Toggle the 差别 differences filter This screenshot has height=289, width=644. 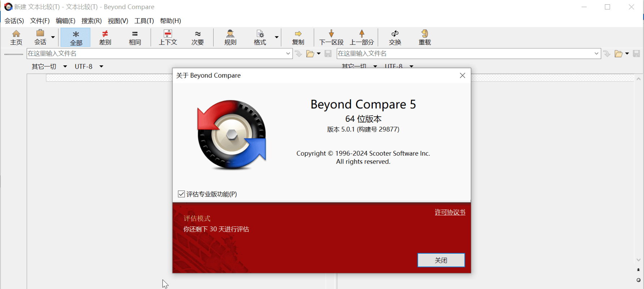pos(105,38)
